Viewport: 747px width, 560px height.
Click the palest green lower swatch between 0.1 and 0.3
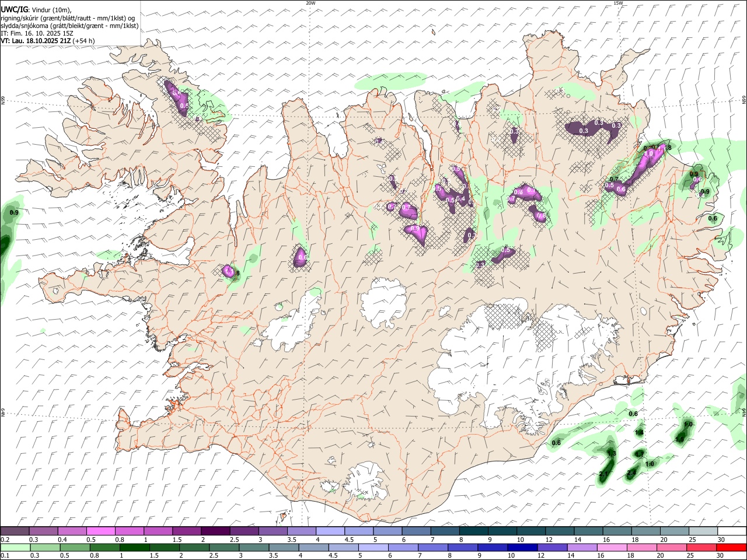pos(15,547)
